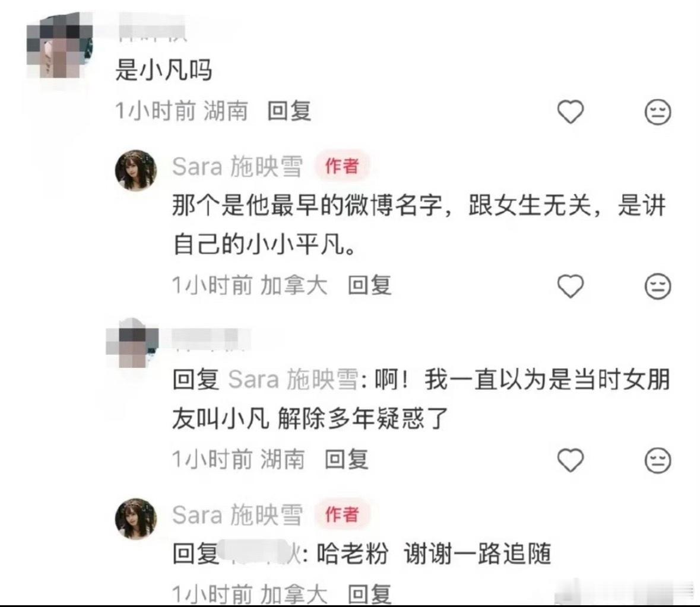
Task: Reply to the comment "是小凡吗"
Action: (x=289, y=110)
